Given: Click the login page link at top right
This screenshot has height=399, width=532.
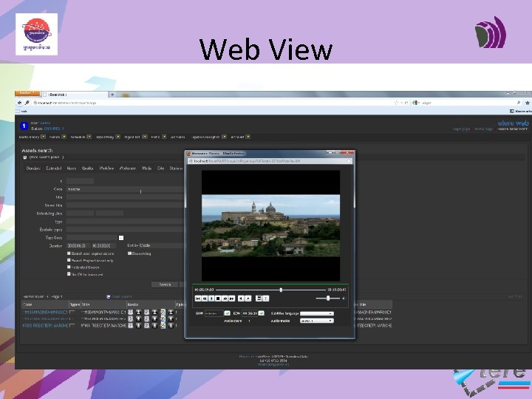Looking at the screenshot, I should click(x=462, y=129).
